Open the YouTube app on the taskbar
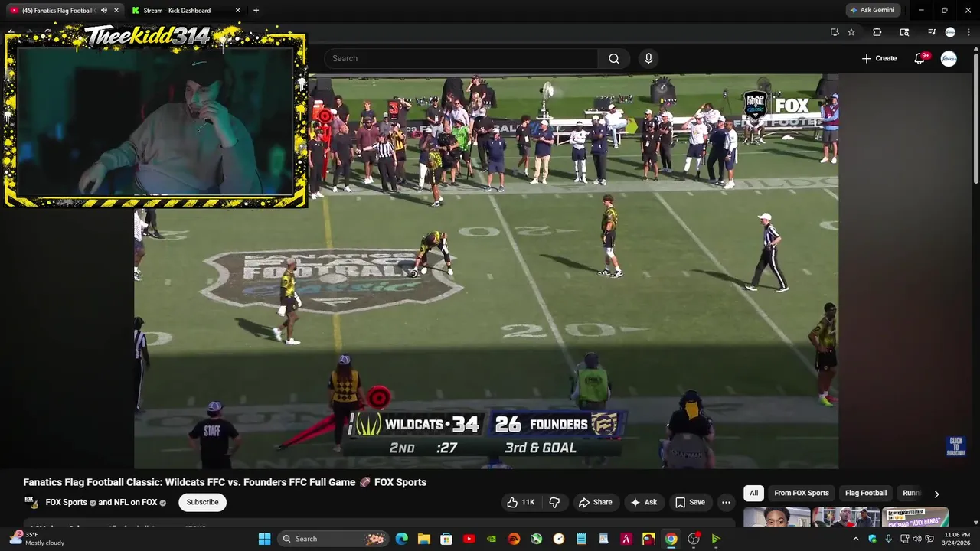 pos(469,539)
